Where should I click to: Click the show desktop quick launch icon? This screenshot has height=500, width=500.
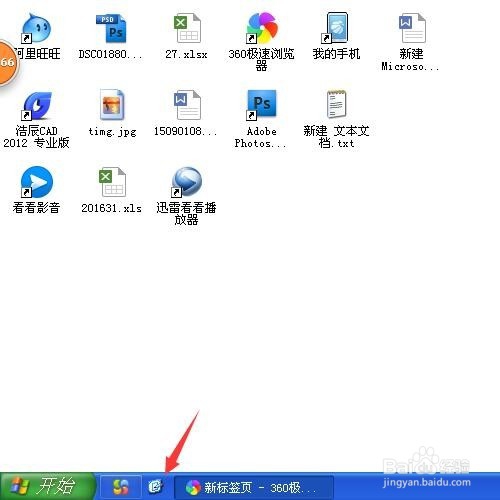156,487
